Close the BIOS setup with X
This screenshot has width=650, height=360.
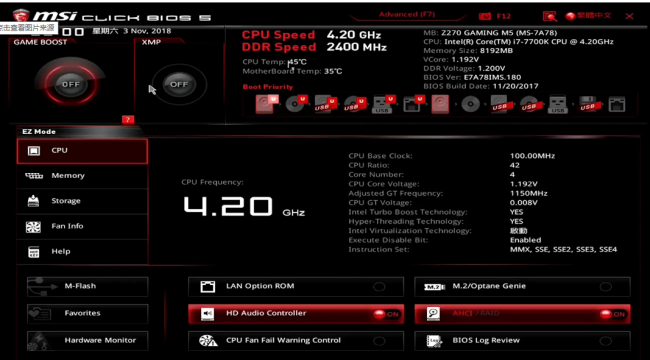coord(629,17)
